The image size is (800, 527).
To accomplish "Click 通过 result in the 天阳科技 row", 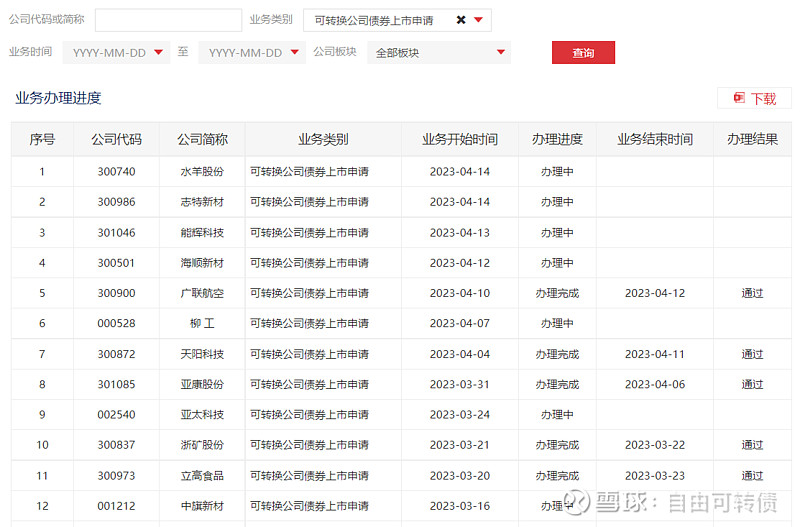I will point(752,354).
